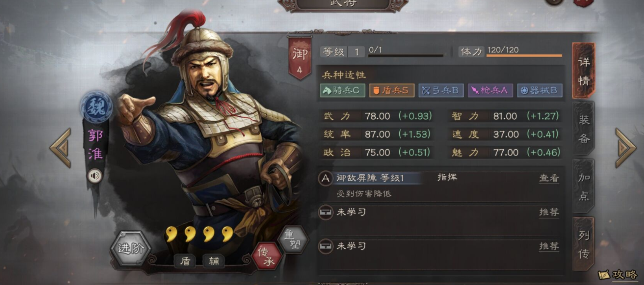Switch to the 加点 tab
Viewport: 644px width, 285px height.
584,187
